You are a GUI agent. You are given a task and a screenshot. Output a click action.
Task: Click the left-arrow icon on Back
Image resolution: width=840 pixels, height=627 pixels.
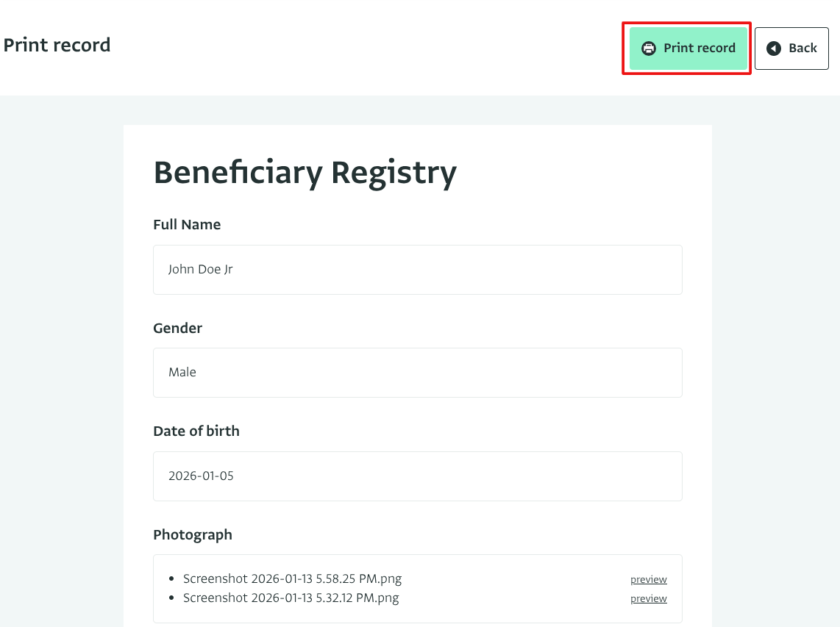[773, 49]
